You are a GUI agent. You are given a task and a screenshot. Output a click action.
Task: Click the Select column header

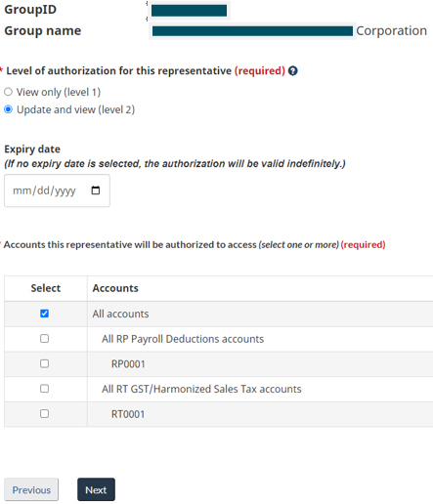[x=46, y=288]
